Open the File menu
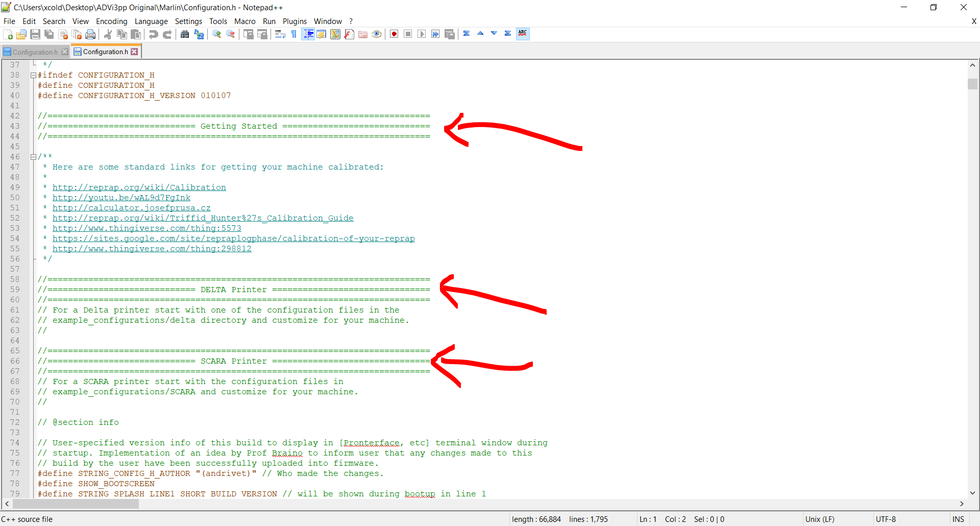Image resolution: width=980 pixels, height=526 pixels. coord(9,21)
